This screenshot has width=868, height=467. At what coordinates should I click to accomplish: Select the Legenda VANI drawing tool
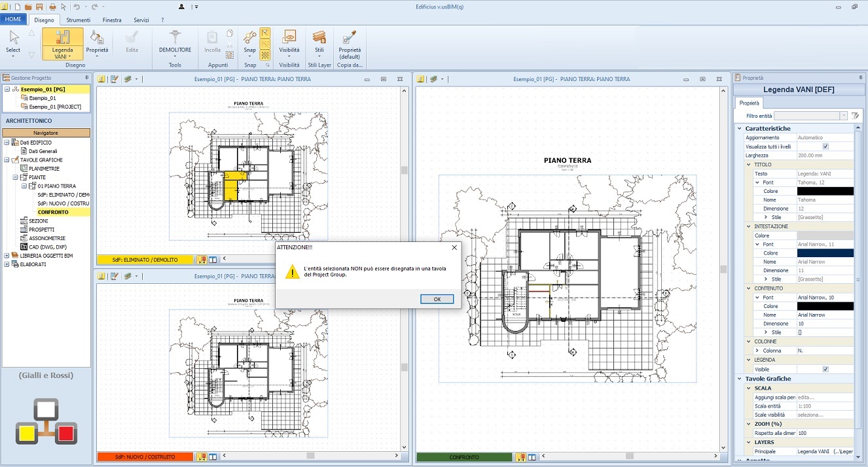coord(63,44)
